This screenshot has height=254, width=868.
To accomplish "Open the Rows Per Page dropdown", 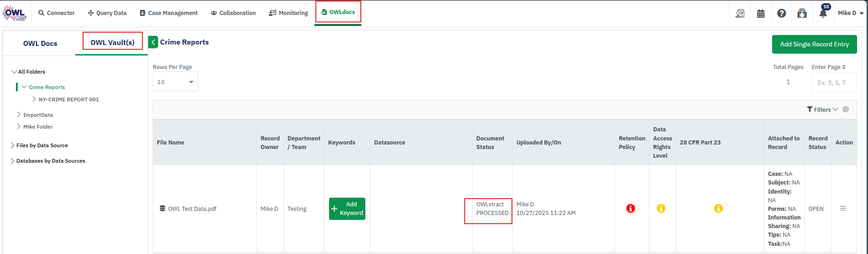I will point(175,82).
